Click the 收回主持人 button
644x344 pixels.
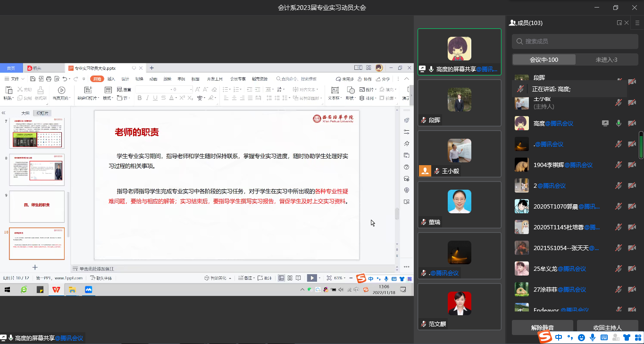(x=607, y=327)
